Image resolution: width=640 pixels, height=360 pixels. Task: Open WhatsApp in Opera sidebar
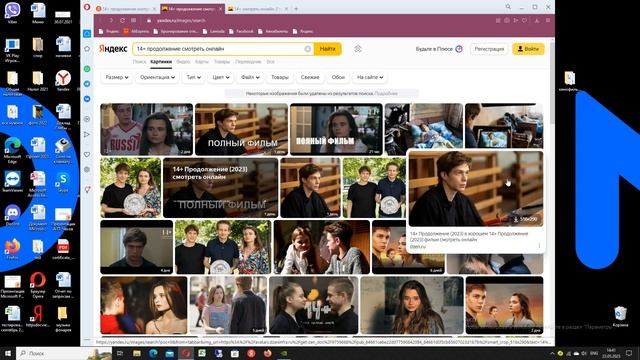87,69
